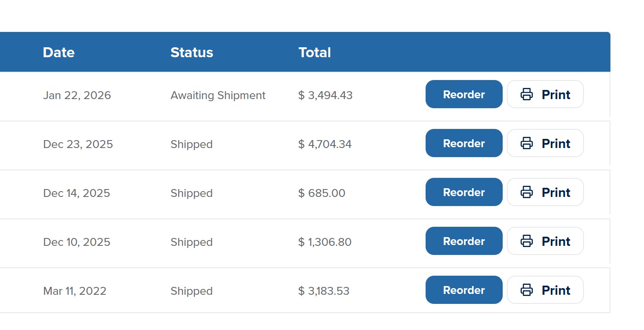Viewport: 644px width, 330px height.
Task: Click printer icon for Dec 23, 2025 order
Action: [x=527, y=143]
